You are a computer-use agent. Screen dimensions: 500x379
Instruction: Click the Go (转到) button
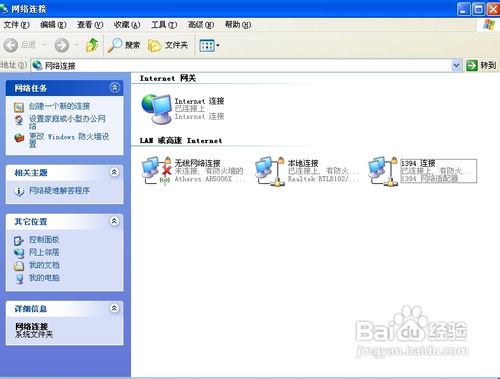coord(481,65)
